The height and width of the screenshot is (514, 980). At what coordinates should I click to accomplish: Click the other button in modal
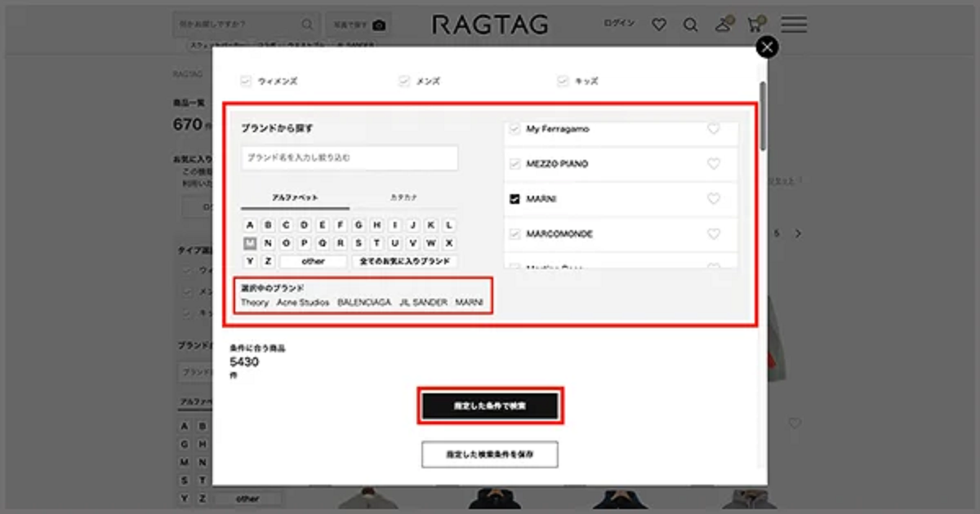point(313,261)
